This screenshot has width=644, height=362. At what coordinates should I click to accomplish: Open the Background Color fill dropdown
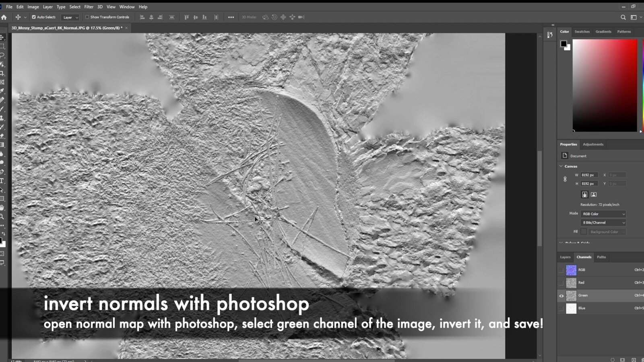[x=607, y=232]
